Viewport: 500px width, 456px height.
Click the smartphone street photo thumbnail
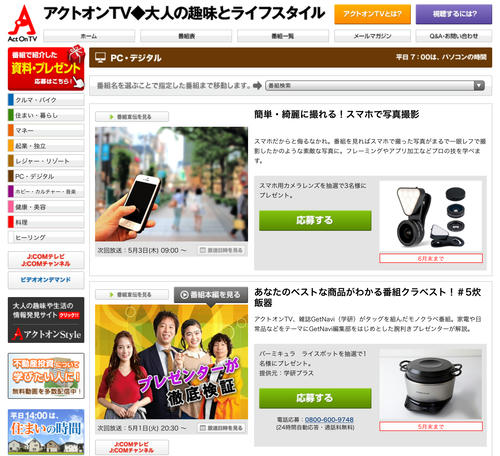coord(171,184)
